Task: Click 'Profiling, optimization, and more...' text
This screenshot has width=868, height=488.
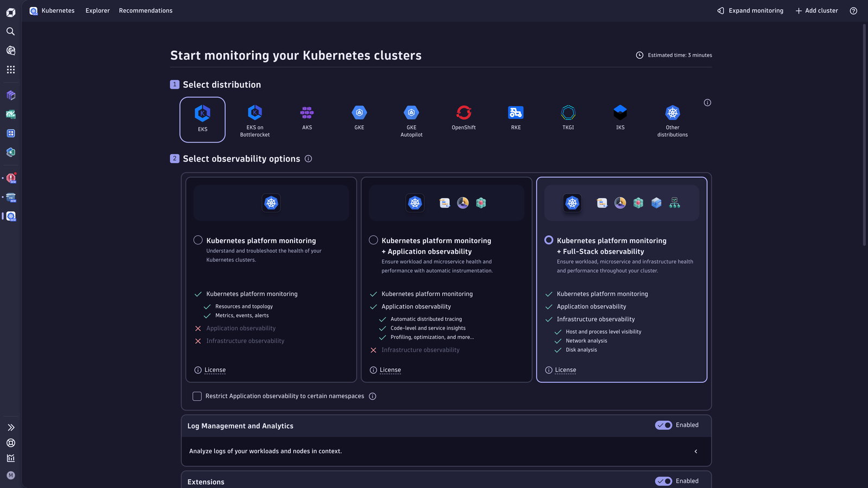Action: pos(432,337)
